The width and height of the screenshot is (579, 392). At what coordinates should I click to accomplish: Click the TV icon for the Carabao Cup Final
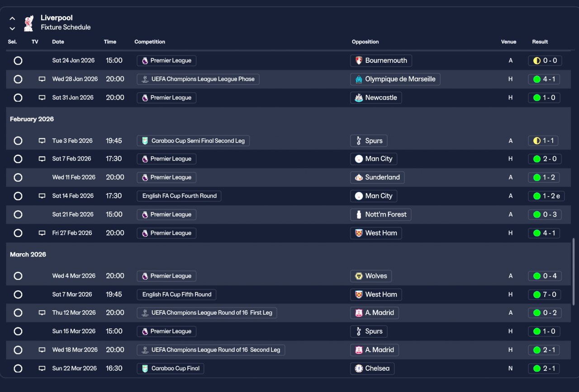(42, 368)
